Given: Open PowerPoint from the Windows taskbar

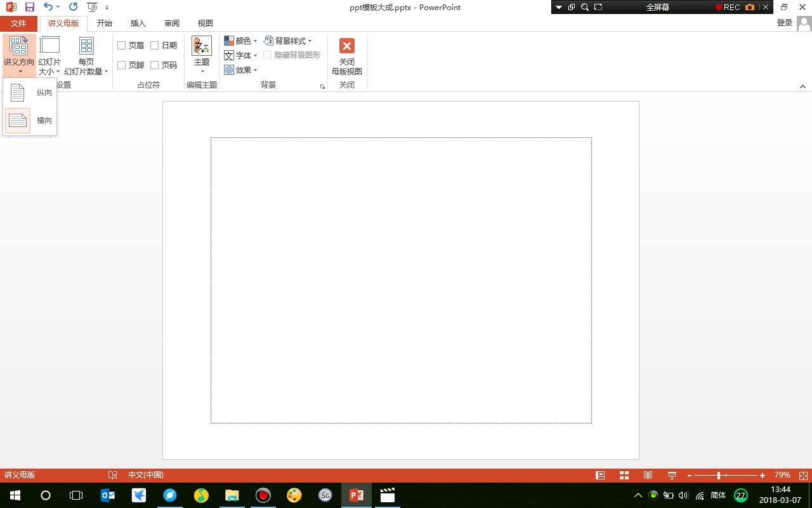Looking at the screenshot, I should pos(355,495).
